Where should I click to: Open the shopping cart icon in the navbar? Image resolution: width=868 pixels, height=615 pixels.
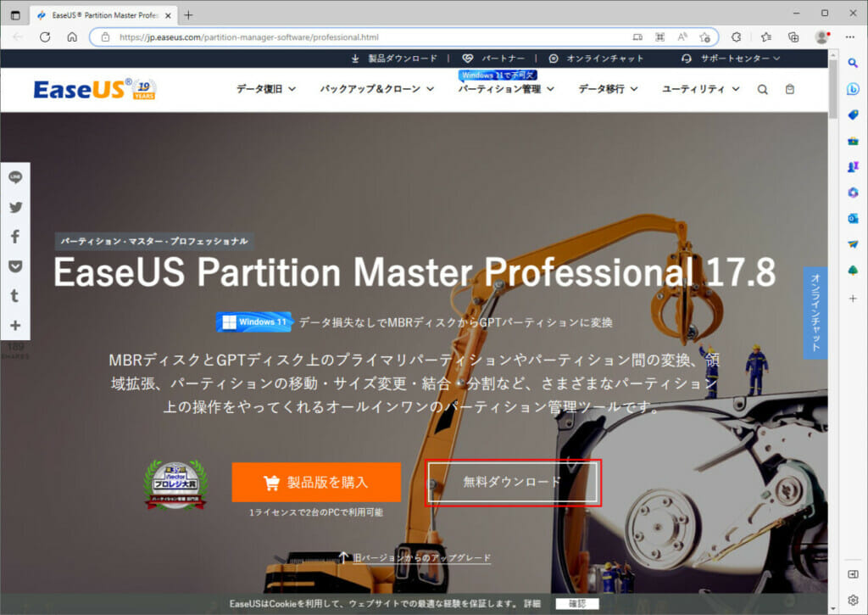(x=788, y=88)
